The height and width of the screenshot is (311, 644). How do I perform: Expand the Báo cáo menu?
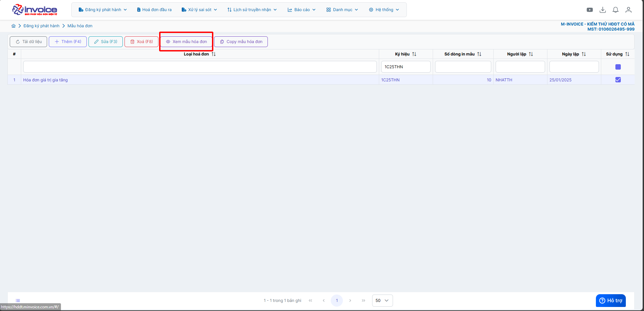[301, 10]
